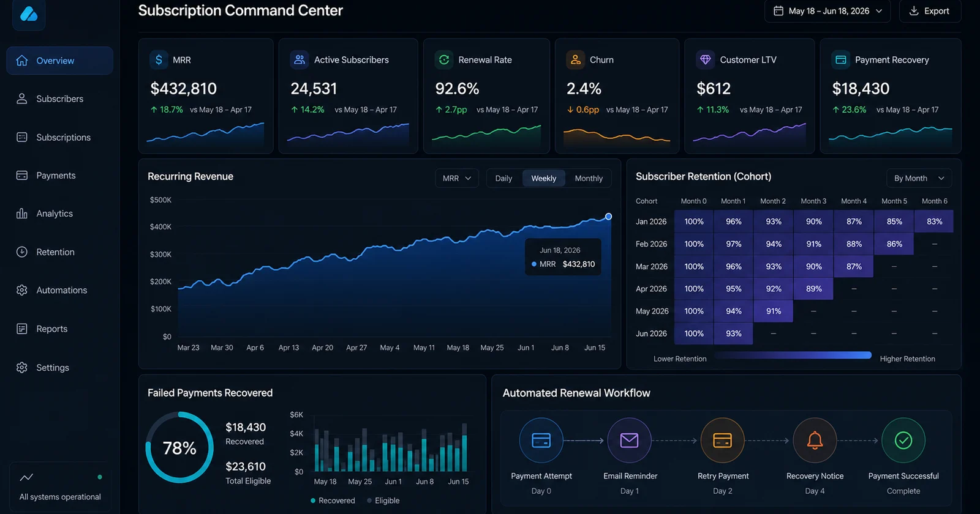Select the Daily chart interval
The height and width of the screenshot is (514, 980).
pyautogui.click(x=503, y=178)
